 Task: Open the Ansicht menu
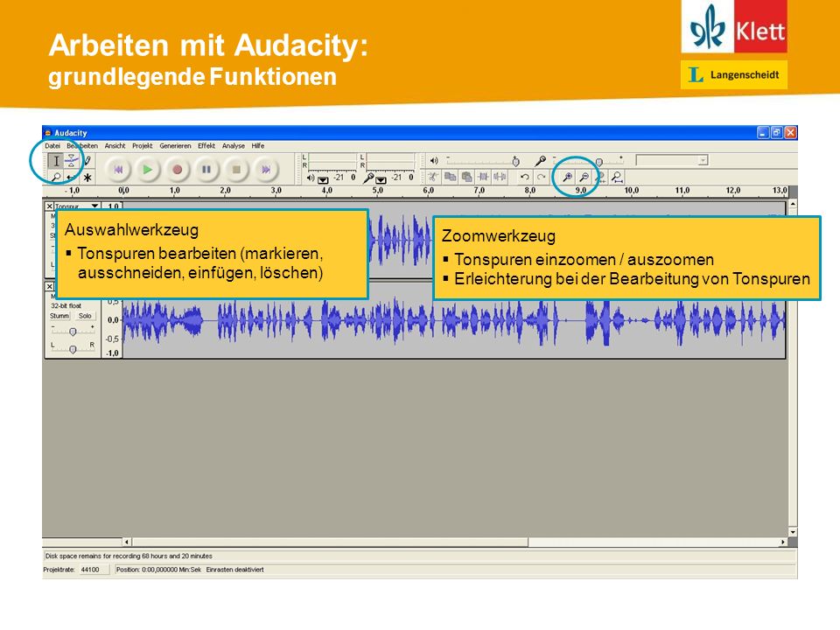tap(115, 146)
